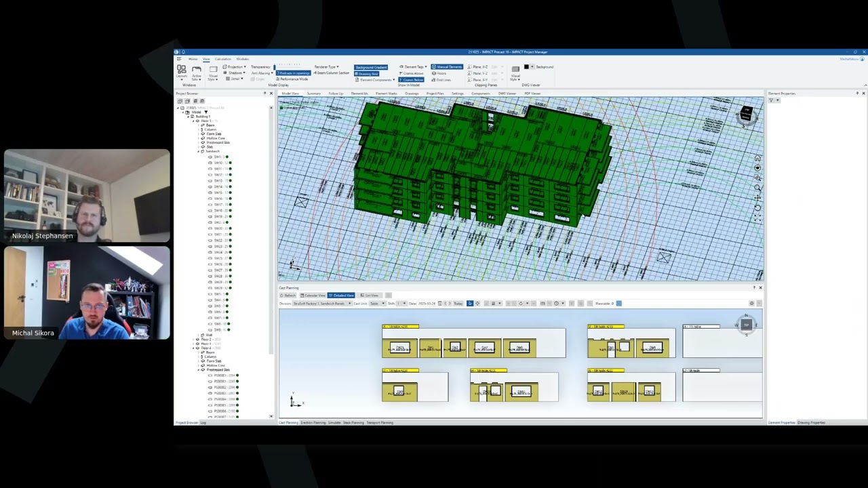Enable clipping Plane Y-Z

pyautogui.click(x=477, y=73)
